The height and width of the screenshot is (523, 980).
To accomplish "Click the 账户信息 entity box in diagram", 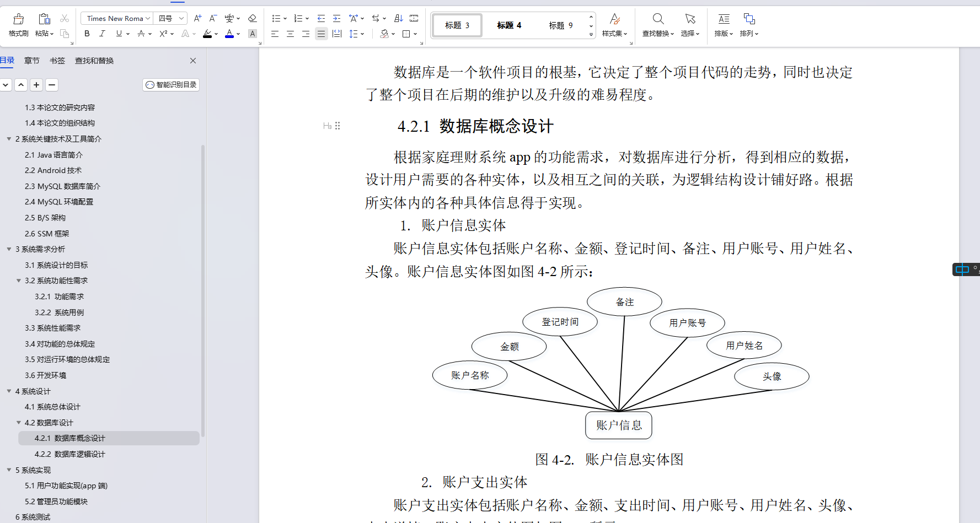I will pyautogui.click(x=618, y=425).
